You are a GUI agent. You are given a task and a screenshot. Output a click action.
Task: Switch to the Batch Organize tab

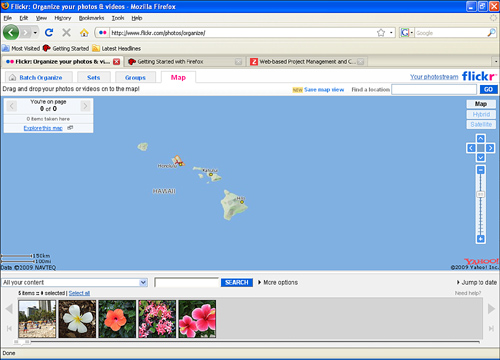pyautogui.click(x=39, y=77)
